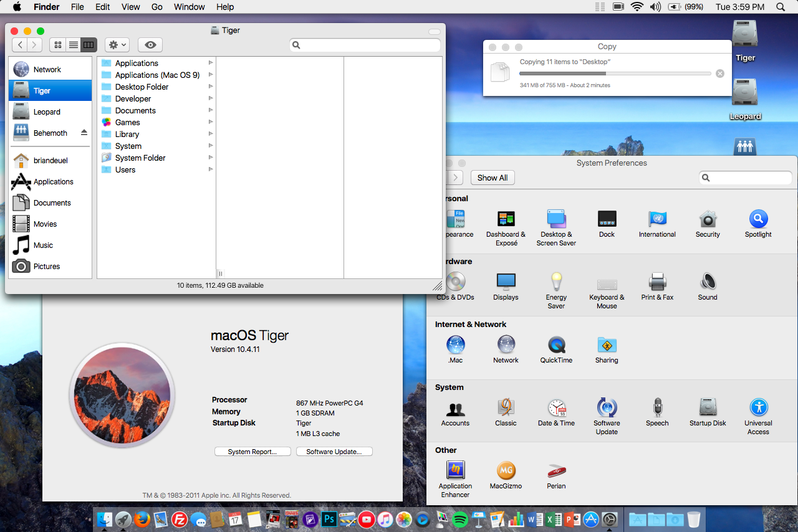798x532 pixels.
Task: Switch Finder to column view
Action: tap(89, 45)
